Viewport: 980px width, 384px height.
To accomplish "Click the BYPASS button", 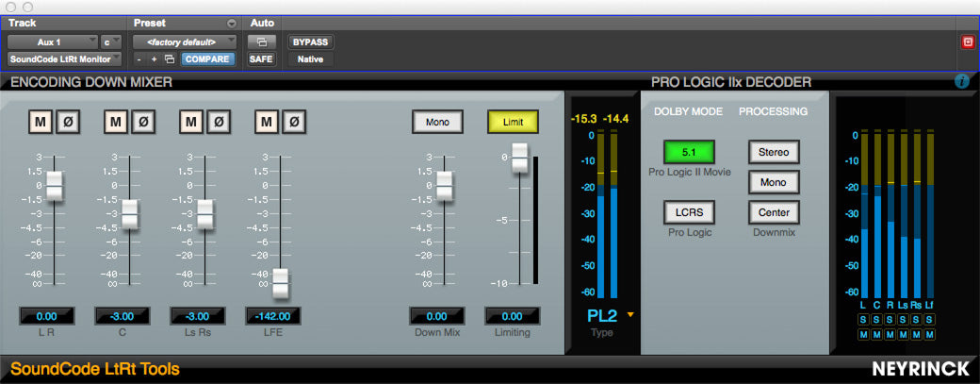I will tap(311, 42).
